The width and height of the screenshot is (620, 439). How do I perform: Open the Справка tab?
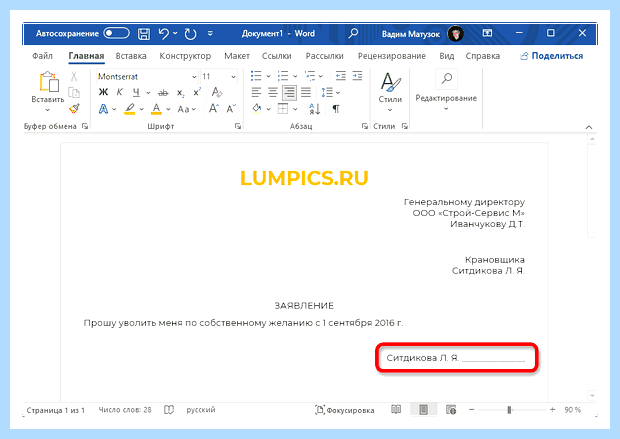point(483,56)
